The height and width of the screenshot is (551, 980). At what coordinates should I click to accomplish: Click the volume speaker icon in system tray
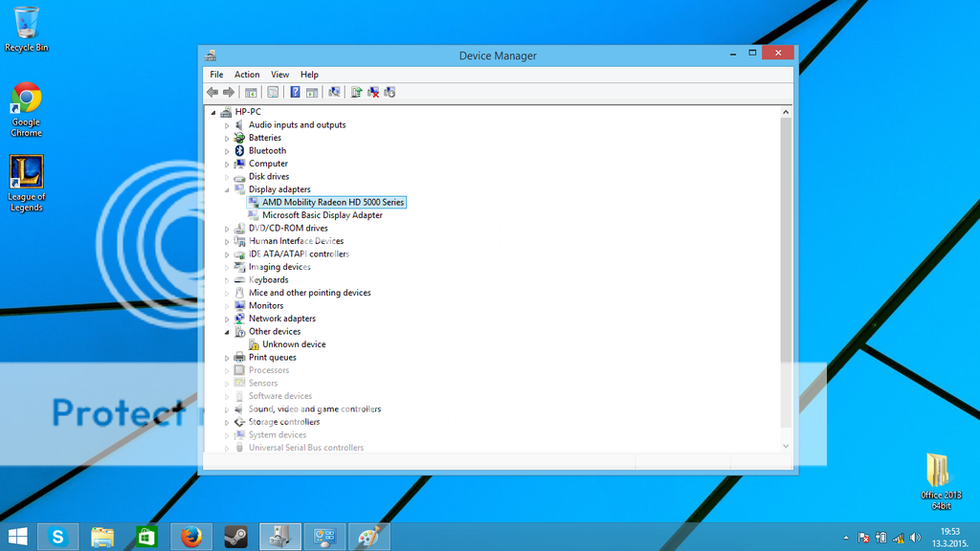[914, 538]
